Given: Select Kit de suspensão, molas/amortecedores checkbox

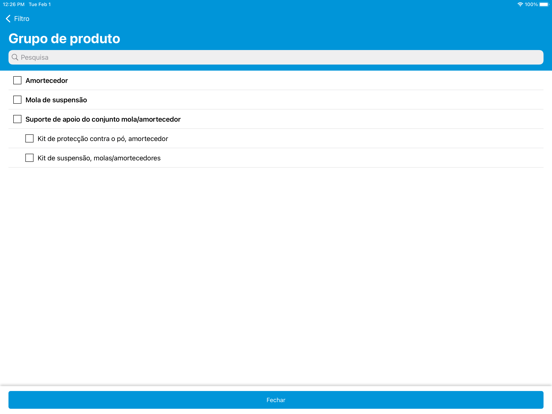Looking at the screenshot, I should click(x=30, y=158).
